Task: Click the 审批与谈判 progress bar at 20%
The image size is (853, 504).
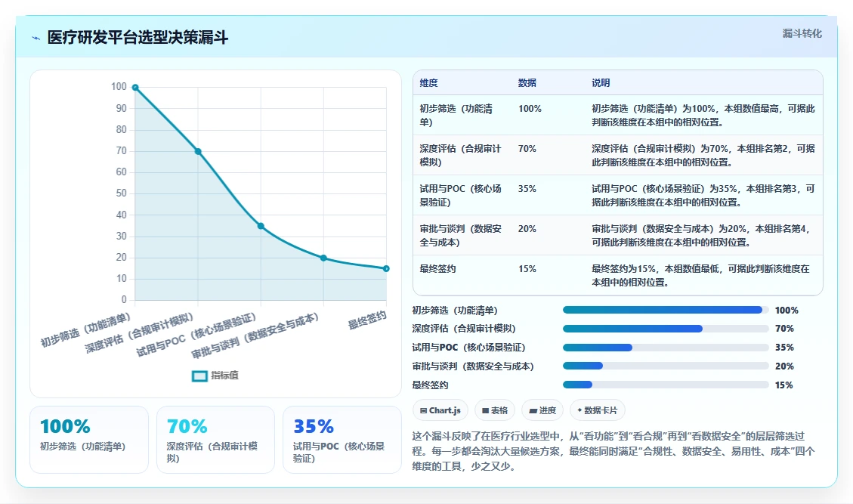Action: (x=666, y=366)
